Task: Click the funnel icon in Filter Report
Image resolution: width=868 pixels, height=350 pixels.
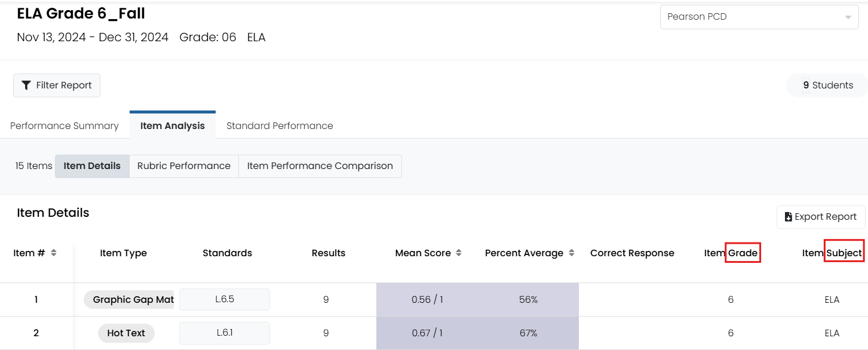Action: coord(26,85)
